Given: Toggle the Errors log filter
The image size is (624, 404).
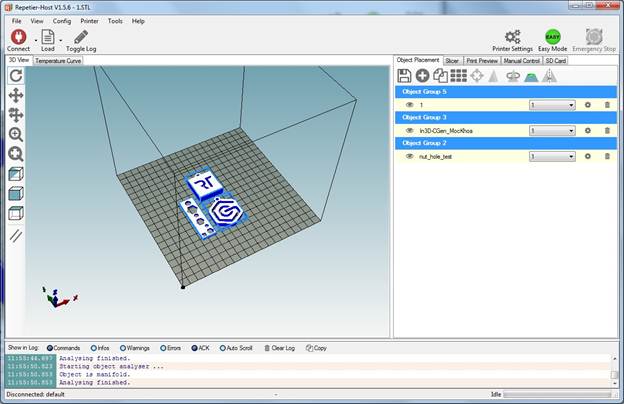Looking at the screenshot, I should click(x=165, y=348).
